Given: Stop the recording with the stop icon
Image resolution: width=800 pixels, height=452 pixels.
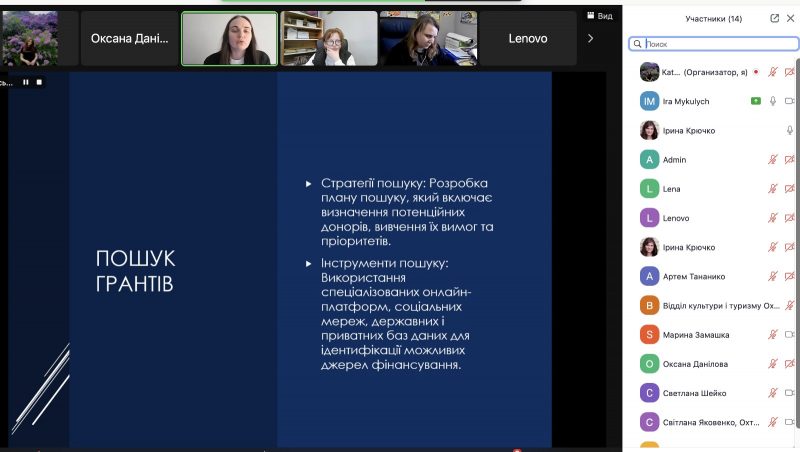Looking at the screenshot, I should click(39, 82).
